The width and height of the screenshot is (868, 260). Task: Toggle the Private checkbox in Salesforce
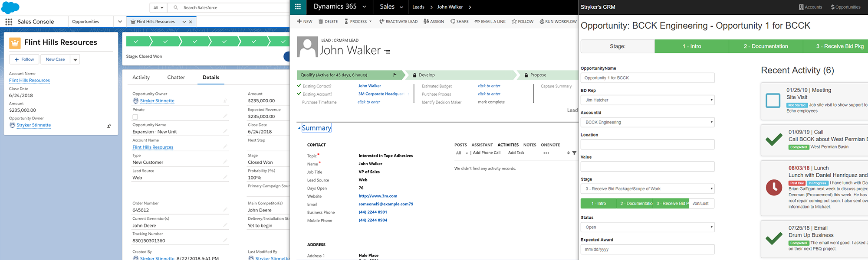click(x=135, y=117)
